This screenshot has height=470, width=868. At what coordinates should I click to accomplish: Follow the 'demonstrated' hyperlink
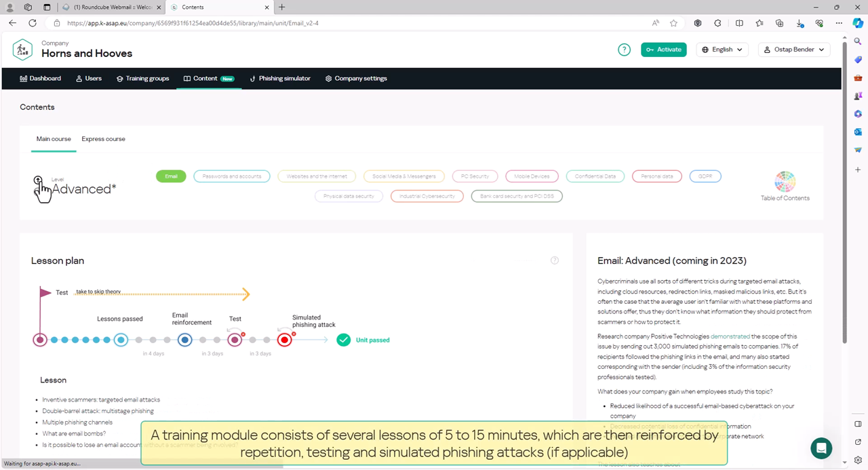(x=730, y=336)
